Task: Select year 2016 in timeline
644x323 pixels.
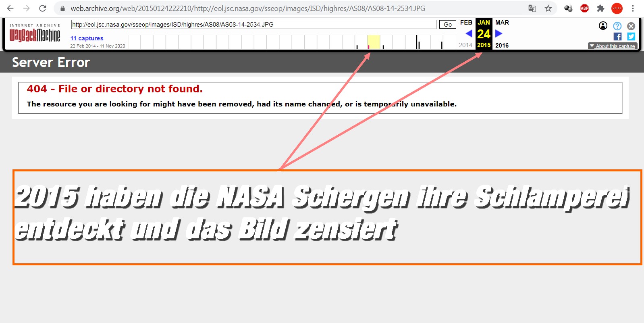Action: click(x=502, y=45)
